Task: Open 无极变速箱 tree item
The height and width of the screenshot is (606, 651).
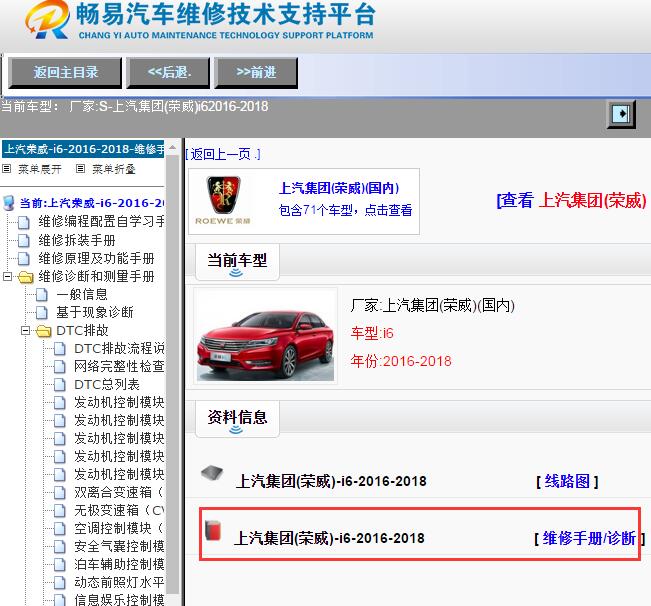Action: pos(119,511)
